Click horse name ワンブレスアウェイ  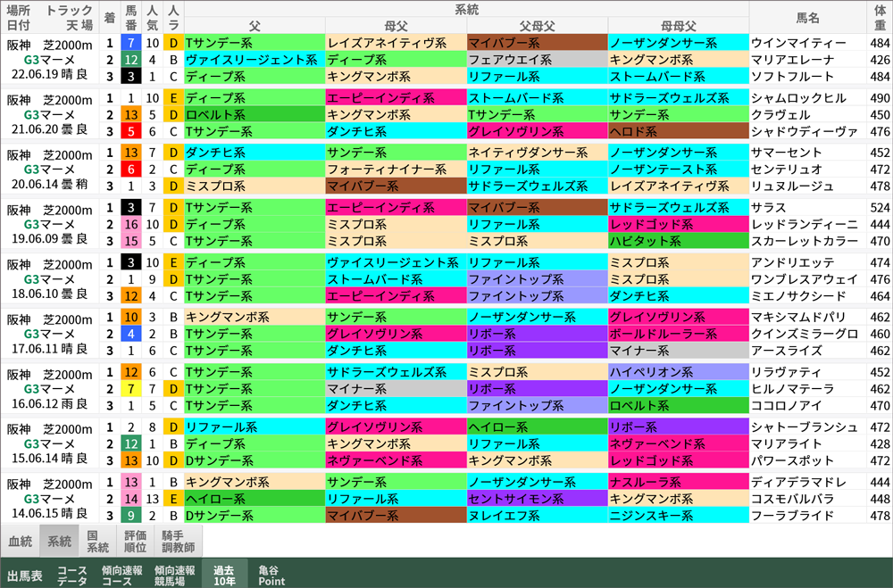(x=805, y=279)
